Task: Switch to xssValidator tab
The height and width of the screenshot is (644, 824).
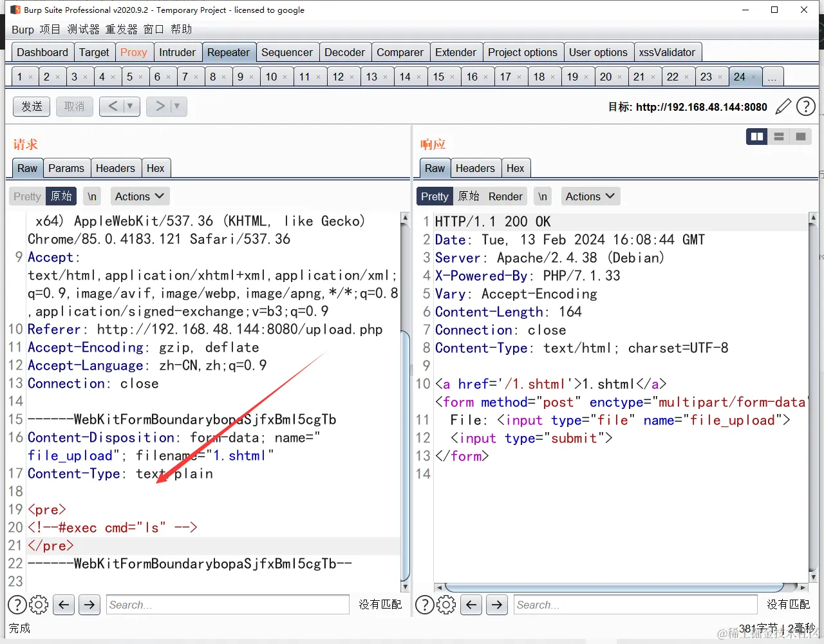Action: click(667, 52)
